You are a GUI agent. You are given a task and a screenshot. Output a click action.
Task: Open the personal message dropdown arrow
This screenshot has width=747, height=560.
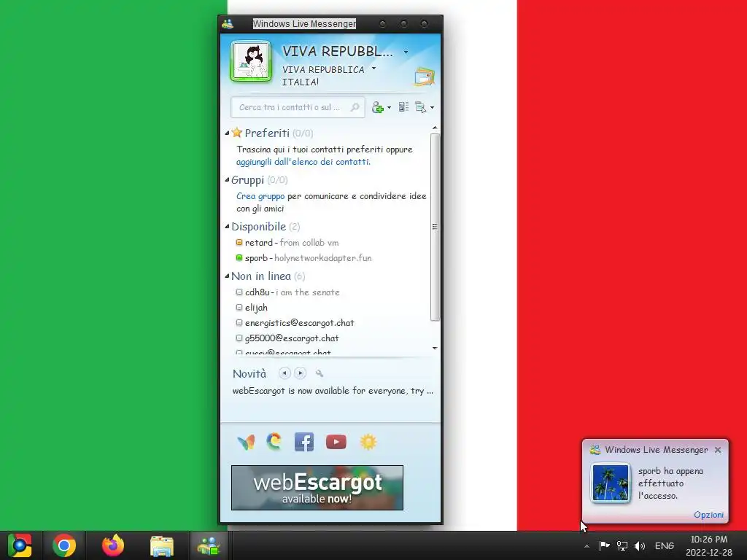pos(374,69)
